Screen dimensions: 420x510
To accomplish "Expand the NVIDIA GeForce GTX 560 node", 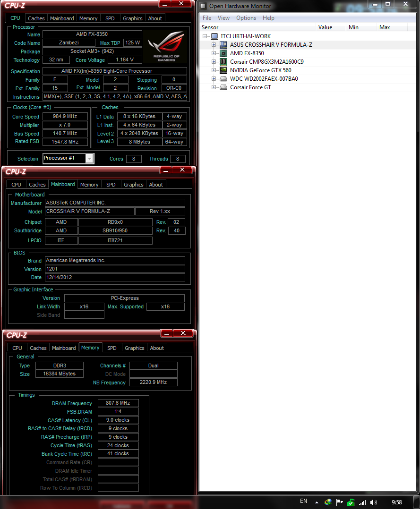I will pyautogui.click(x=214, y=70).
